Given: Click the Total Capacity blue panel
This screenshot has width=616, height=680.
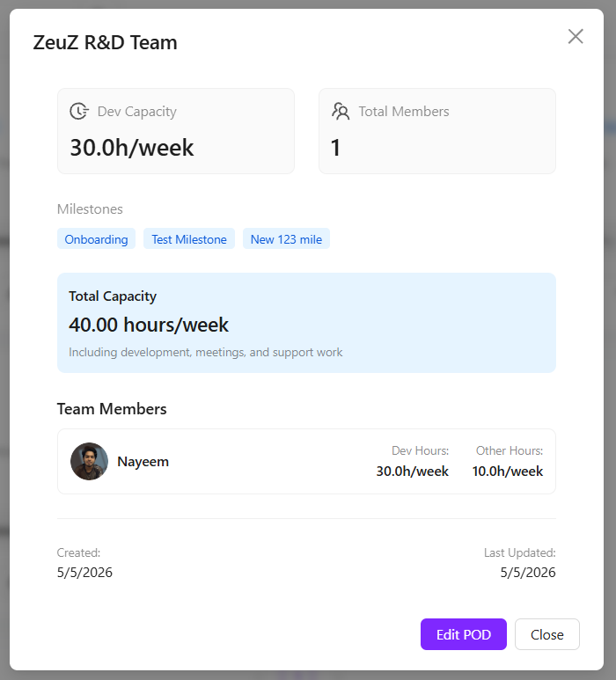Looking at the screenshot, I should pos(307,323).
